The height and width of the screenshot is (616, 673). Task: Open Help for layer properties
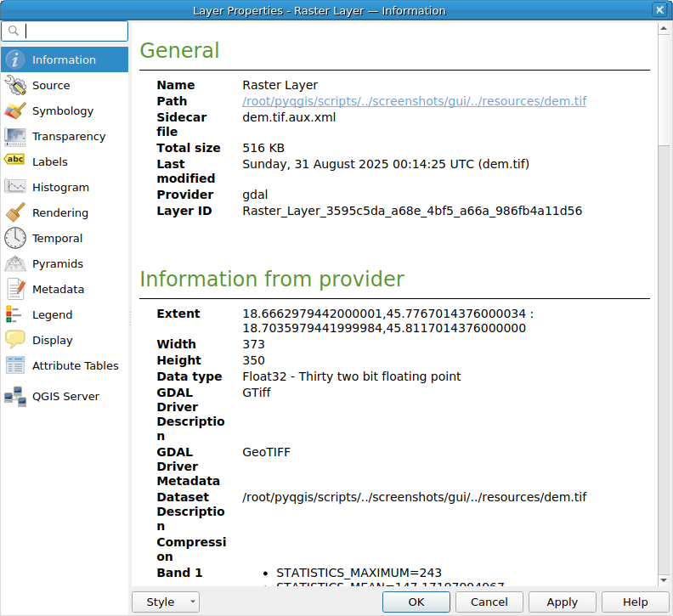pos(636,602)
